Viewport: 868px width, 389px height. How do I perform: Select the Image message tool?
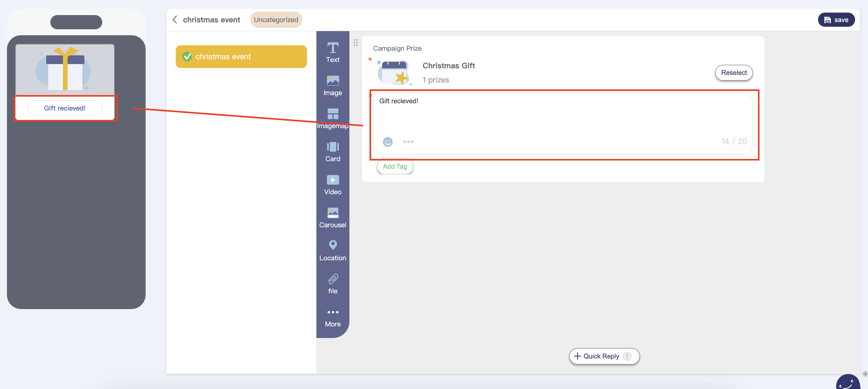(x=333, y=85)
